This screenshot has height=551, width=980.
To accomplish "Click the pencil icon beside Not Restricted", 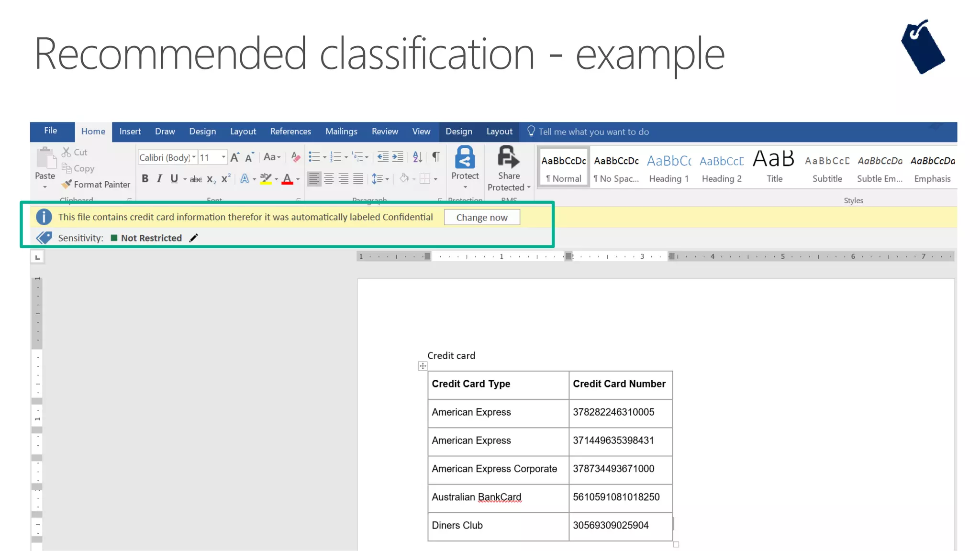I will pyautogui.click(x=193, y=238).
